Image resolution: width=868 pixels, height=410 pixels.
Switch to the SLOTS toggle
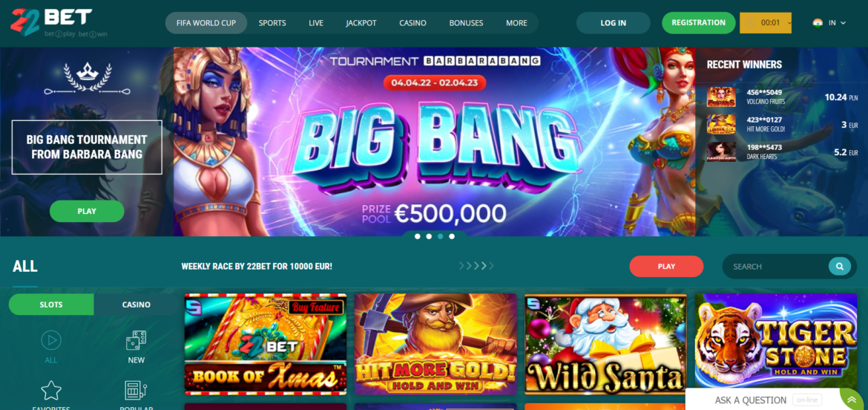pyautogui.click(x=51, y=305)
